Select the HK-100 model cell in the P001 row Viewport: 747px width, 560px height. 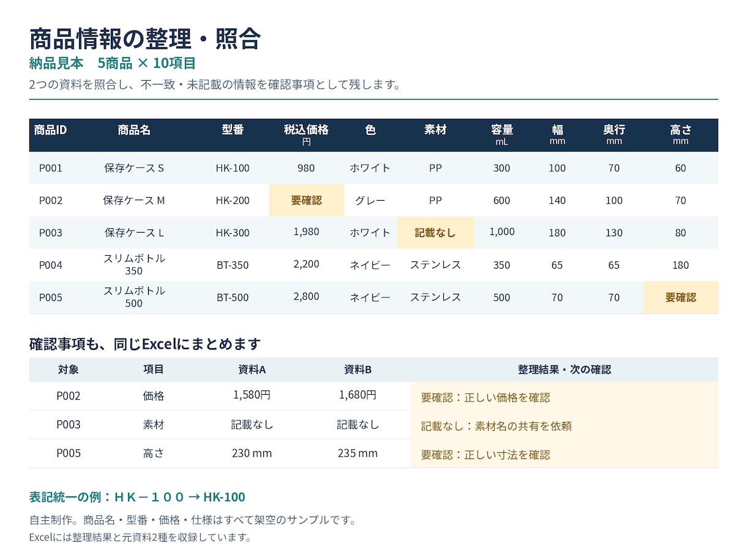[x=233, y=168]
